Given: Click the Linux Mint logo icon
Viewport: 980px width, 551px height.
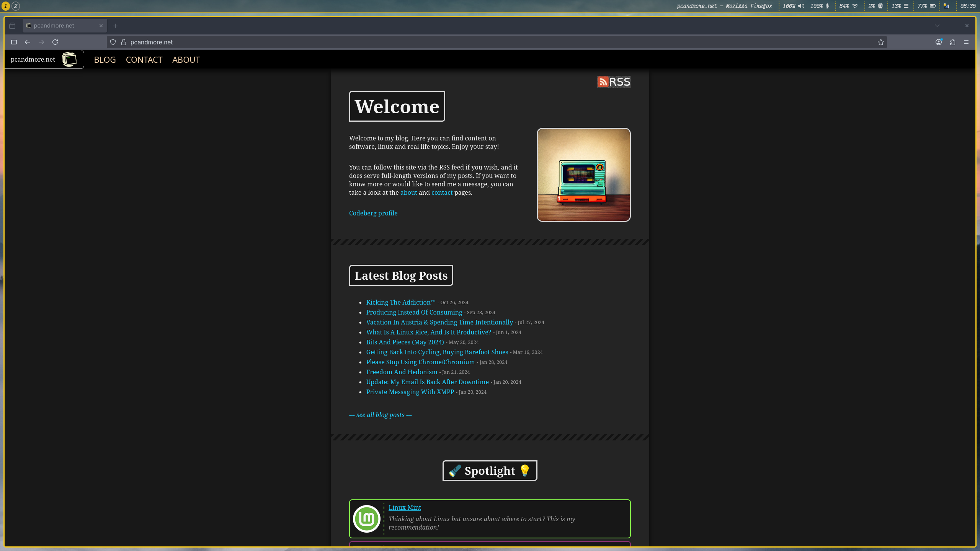Looking at the screenshot, I should coord(366,519).
